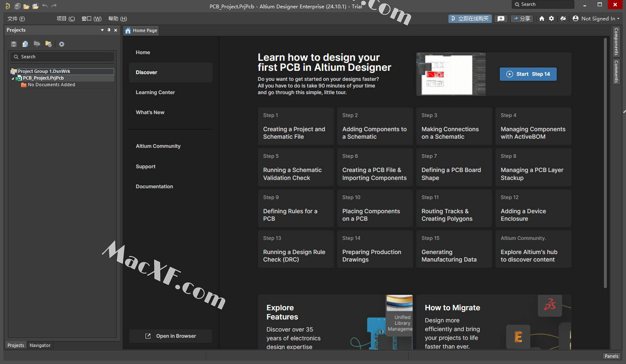Open Step 10 Placing Components on a PCB
This screenshot has height=364, width=626.
coord(375,208)
